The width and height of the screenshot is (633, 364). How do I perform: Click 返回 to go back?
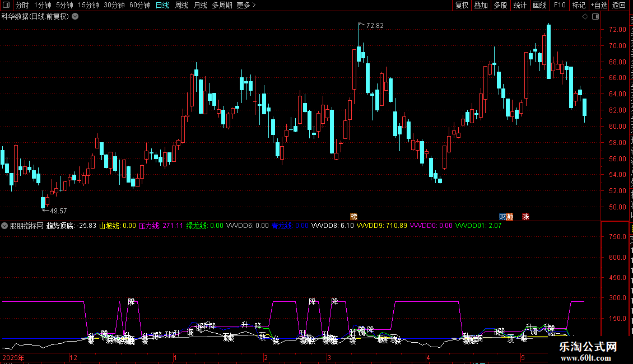pyautogui.click(x=619, y=5)
